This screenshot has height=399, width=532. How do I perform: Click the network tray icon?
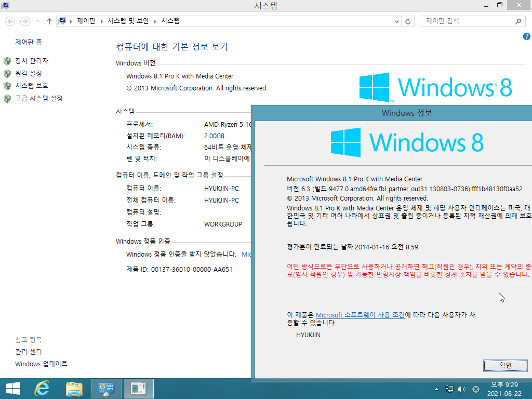(449, 389)
